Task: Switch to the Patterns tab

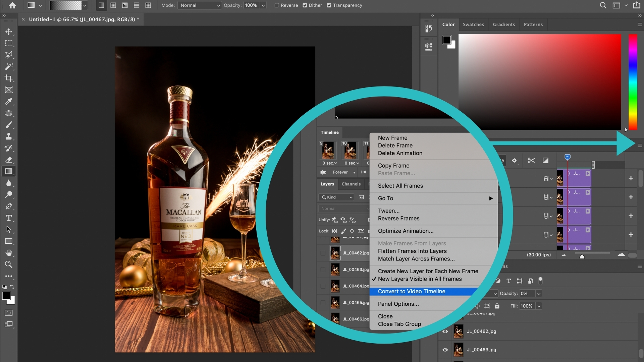Action: point(533,24)
